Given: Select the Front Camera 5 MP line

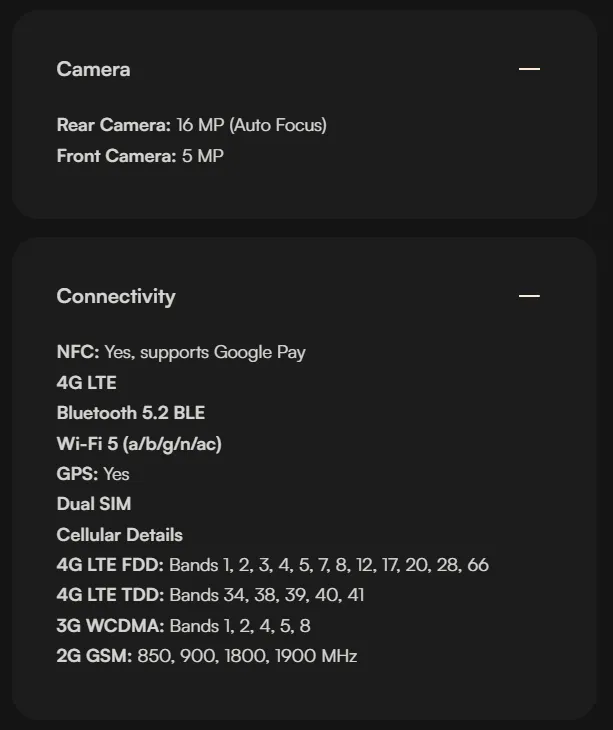Looking at the screenshot, I should 140,156.
